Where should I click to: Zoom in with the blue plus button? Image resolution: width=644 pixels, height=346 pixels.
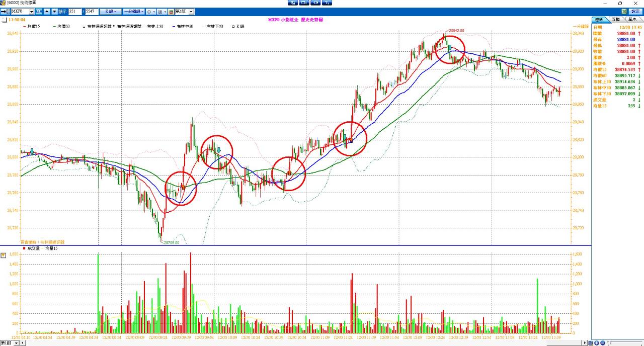[x=597, y=343]
